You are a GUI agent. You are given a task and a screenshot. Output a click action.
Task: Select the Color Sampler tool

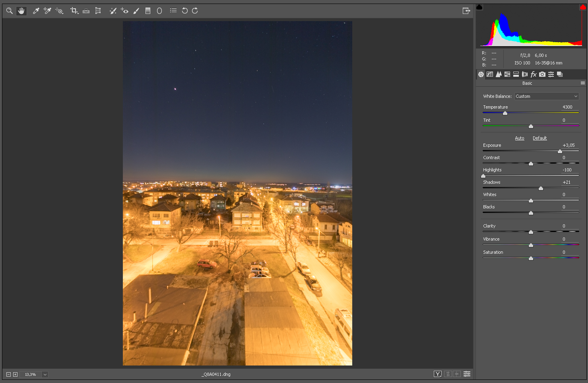click(47, 11)
